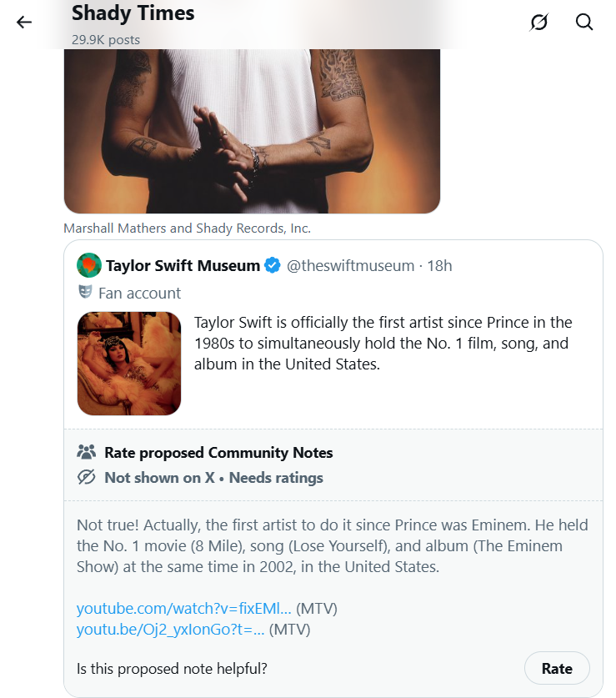Click the quoted Taylor Swift tweet text
616x698 pixels.
tap(383, 343)
